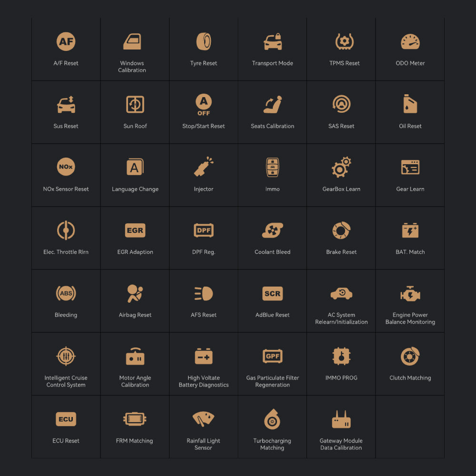Choose the NOx Sensor Reset icon
The width and height of the screenshot is (476, 476).
66,168
